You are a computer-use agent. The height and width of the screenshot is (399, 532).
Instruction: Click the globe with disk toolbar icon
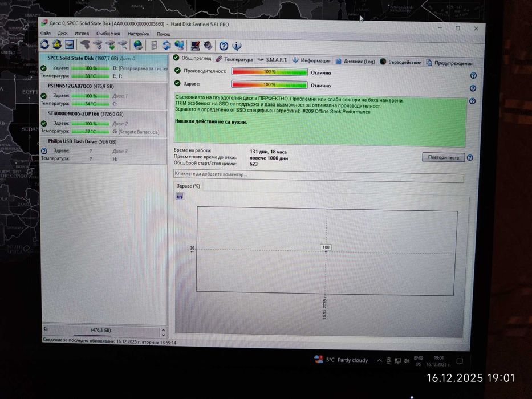coord(138,45)
